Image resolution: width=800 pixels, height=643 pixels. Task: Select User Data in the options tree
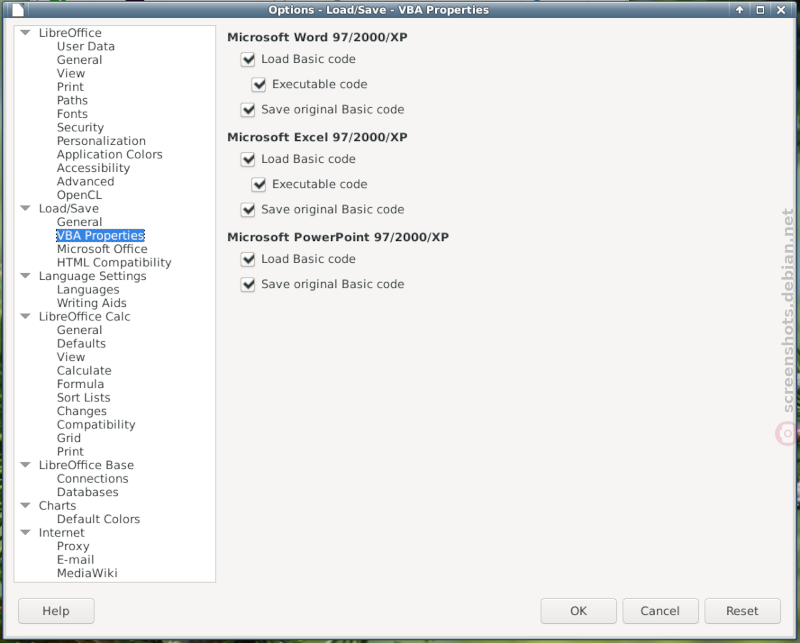[x=86, y=46]
